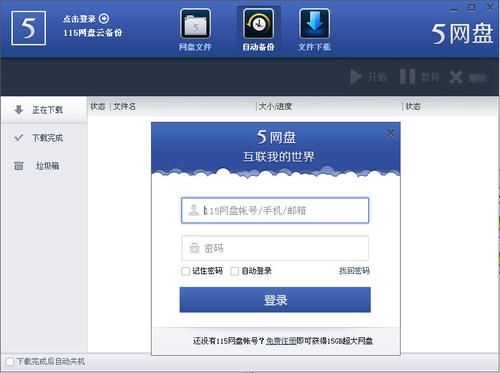500x373 pixels.
Task: Maximize the 115网盘 window
Action: coord(472,8)
